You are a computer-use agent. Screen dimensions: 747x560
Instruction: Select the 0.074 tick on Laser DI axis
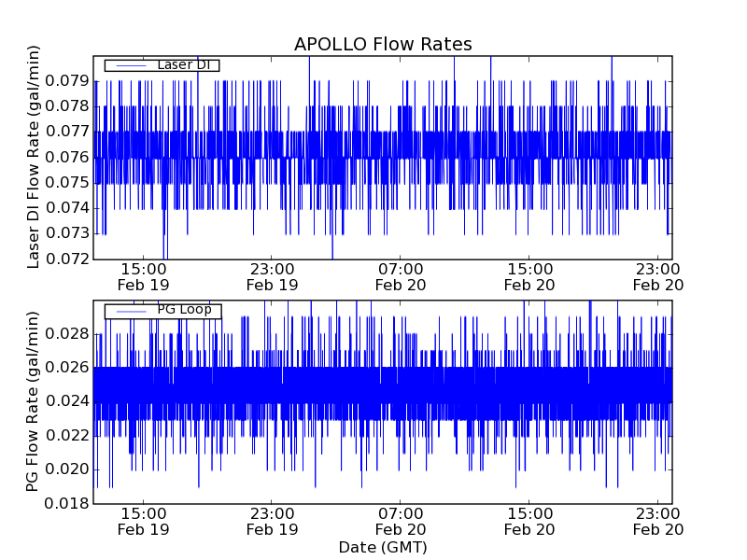tap(69, 207)
